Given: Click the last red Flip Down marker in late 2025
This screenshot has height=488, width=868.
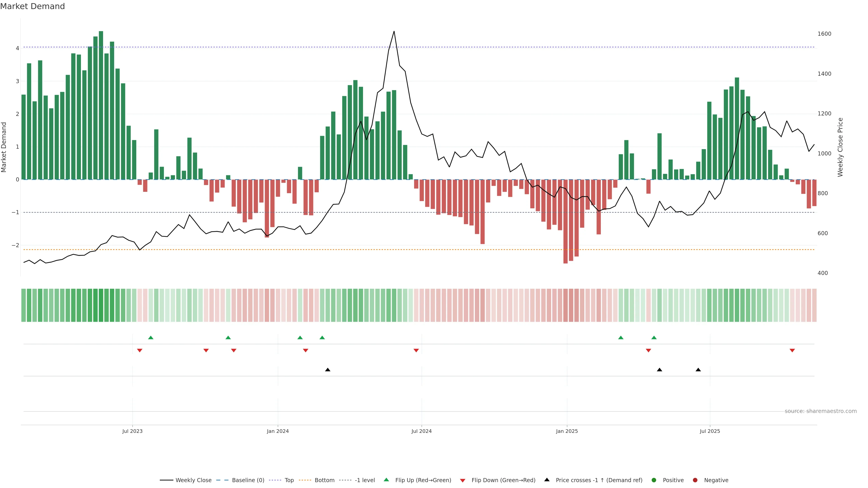Looking at the screenshot, I should [792, 351].
